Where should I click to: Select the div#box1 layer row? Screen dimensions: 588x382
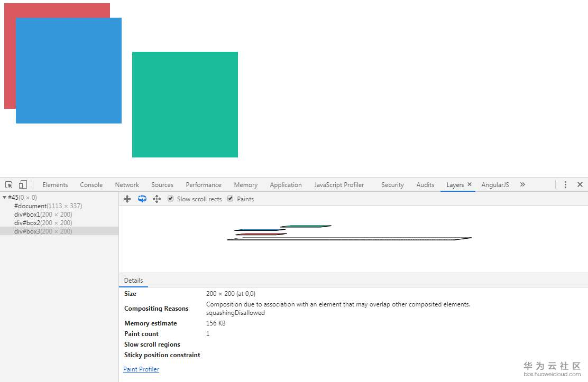click(59, 215)
